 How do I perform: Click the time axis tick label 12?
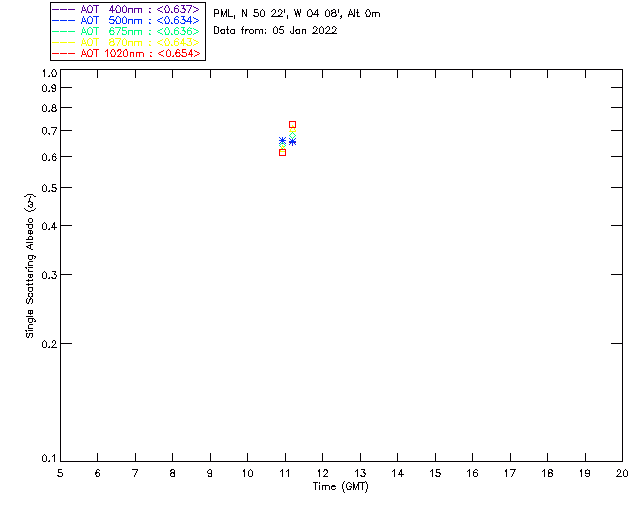click(x=322, y=473)
